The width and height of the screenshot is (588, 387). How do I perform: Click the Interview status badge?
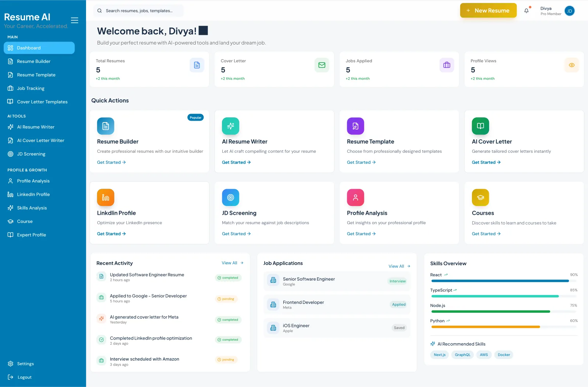[398, 281]
